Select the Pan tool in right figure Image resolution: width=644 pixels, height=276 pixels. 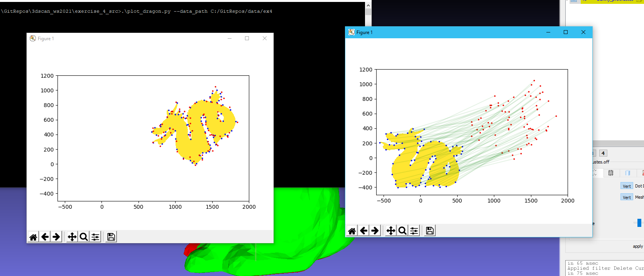(x=391, y=231)
